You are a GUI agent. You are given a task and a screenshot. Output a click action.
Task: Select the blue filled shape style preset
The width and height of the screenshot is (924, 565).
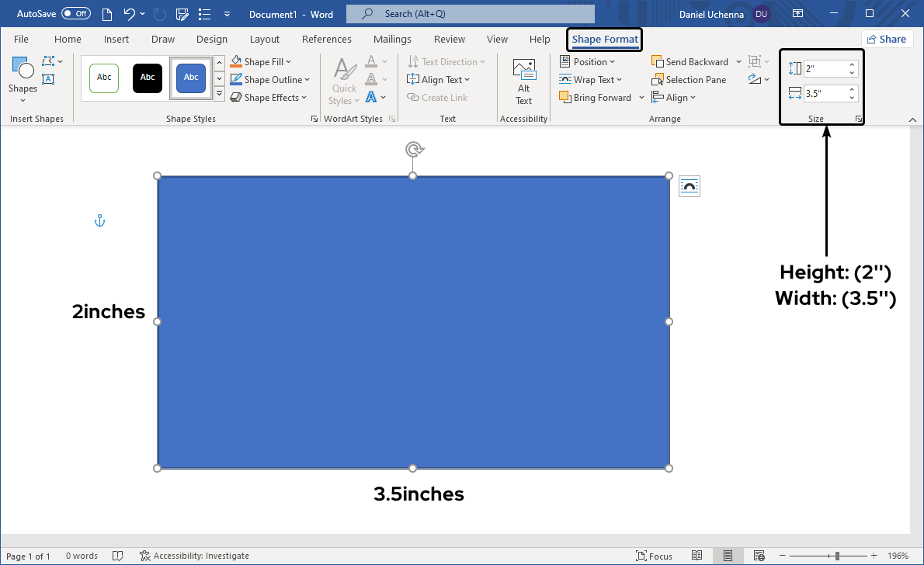click(191, 78)
